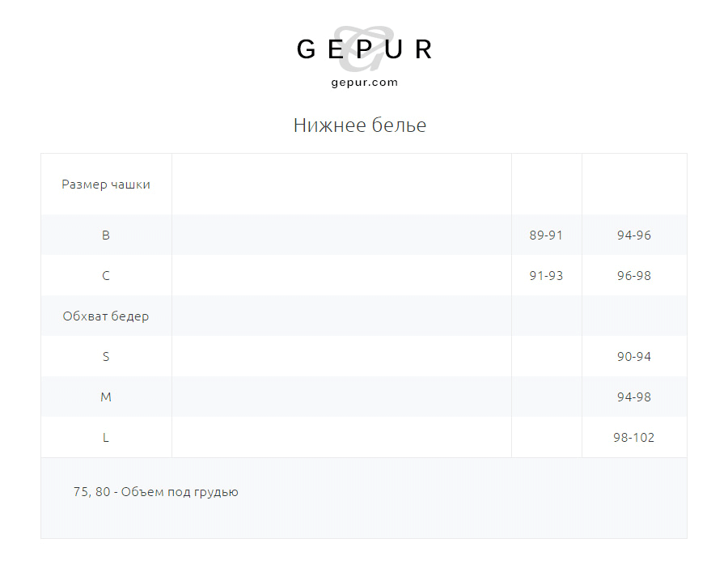
Task: Click the 94-96 measurement cell
Action: 633,235
